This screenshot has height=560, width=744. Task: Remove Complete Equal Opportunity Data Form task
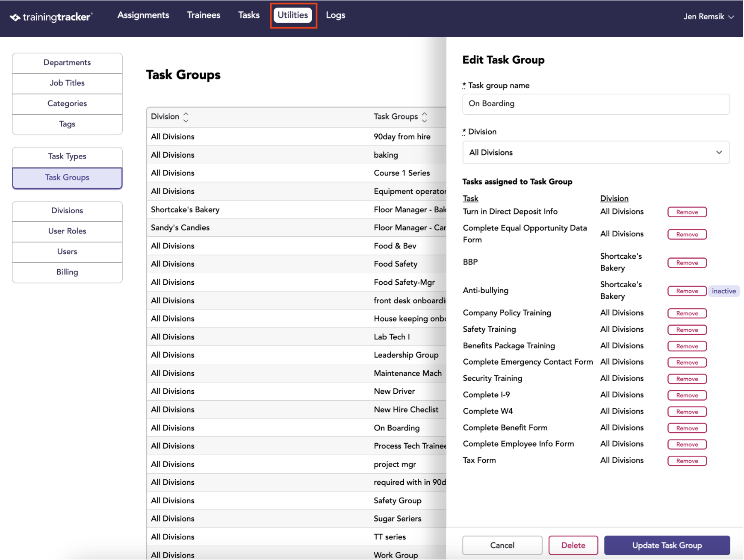(x=687, y=234)
